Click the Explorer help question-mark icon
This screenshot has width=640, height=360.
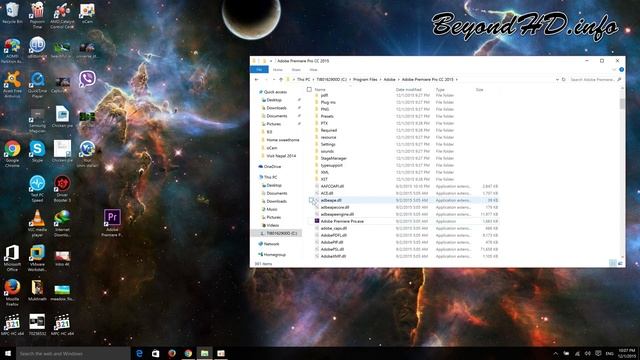pyautogui.click(x=621, y=70)
